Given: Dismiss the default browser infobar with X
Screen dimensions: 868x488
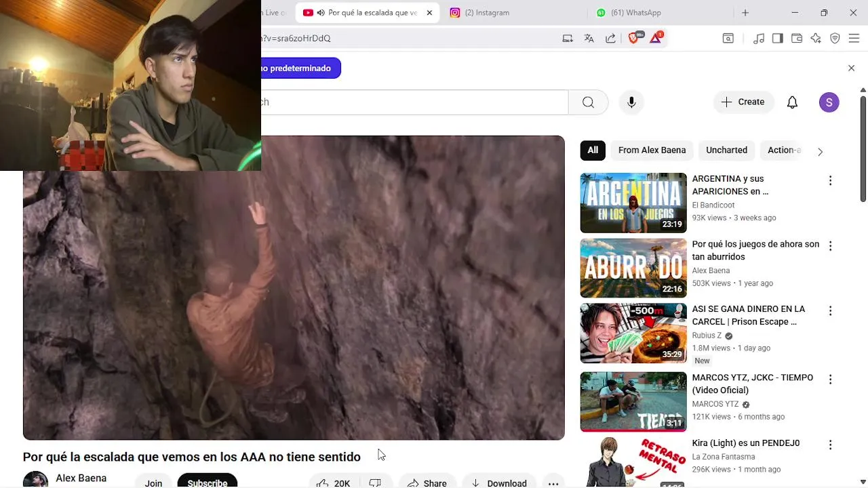Looking at the screenshot, I should pos(851,68).
